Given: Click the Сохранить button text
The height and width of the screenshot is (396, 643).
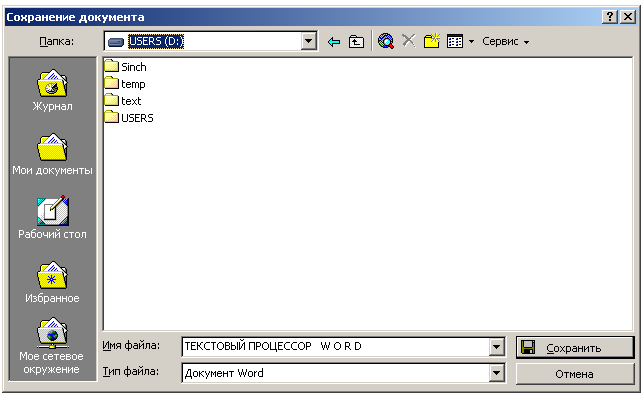Looking at the screenshot, I should 574,348.
